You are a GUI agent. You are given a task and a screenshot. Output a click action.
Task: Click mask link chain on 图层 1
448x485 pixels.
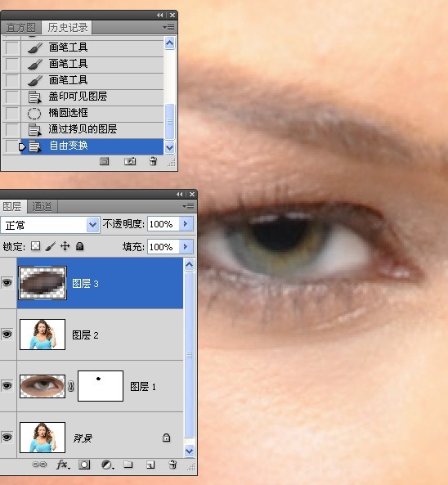coord(71,386)
